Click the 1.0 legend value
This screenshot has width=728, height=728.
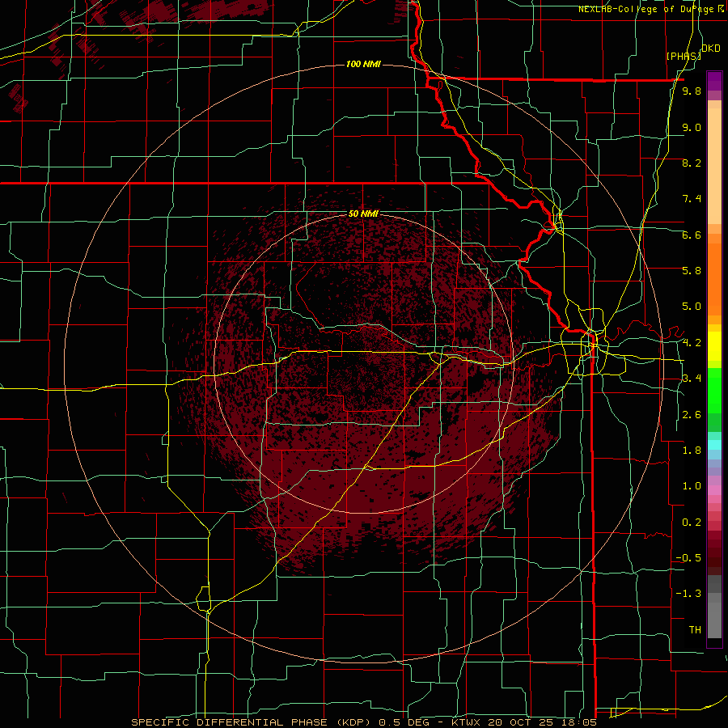point(692,486)
